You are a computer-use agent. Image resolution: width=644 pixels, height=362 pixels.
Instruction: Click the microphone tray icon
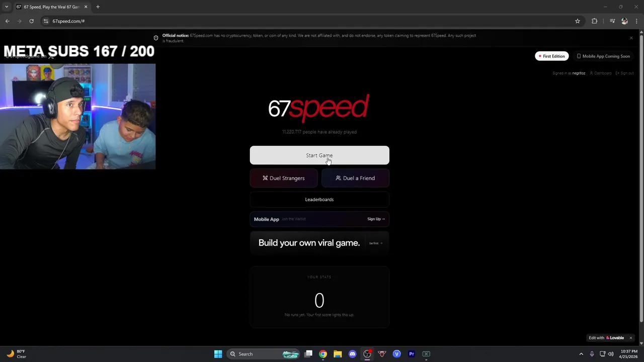592,354
